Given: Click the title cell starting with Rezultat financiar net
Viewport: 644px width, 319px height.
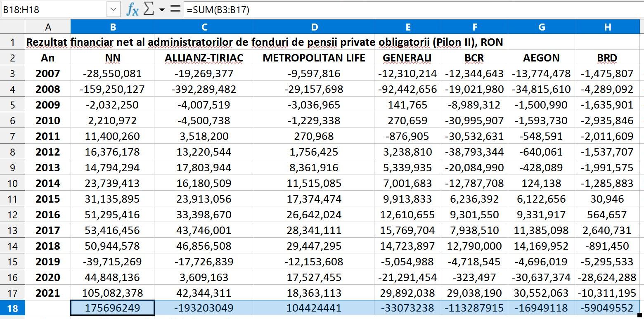Looking at the screenshot, I should 264,42.
